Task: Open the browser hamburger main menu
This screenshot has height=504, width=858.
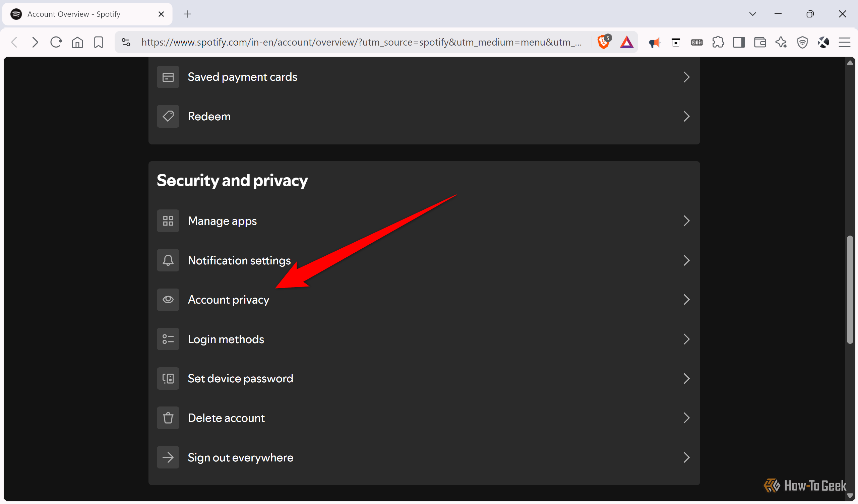Action: click(844, 42)
